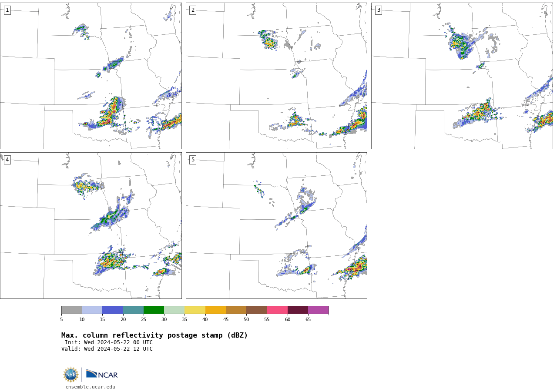The height and width of the screenshot is (392, 557).
Task: Click the light blue 10-15 dBZ swatch
Action: pyautogui.click(x=92, y=310)
